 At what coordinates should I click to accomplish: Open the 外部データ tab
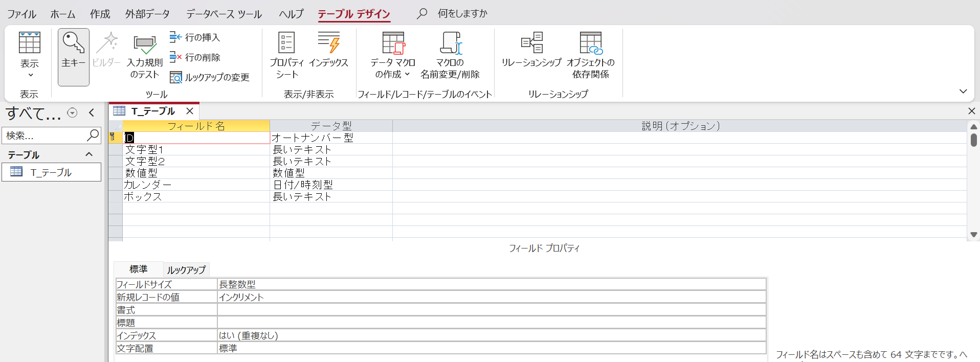tap(147, 14)
